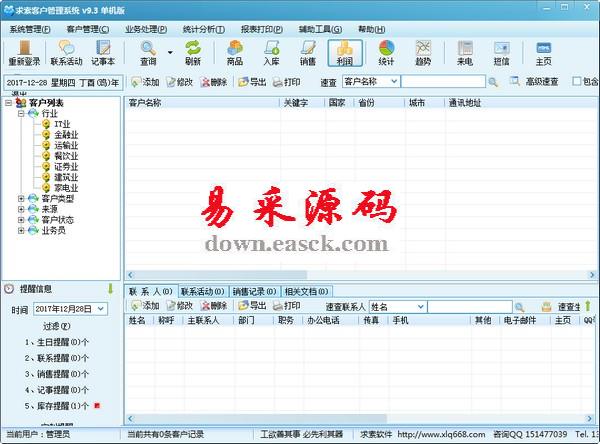Expand the 客户状态 tree node

click(21, 220)
